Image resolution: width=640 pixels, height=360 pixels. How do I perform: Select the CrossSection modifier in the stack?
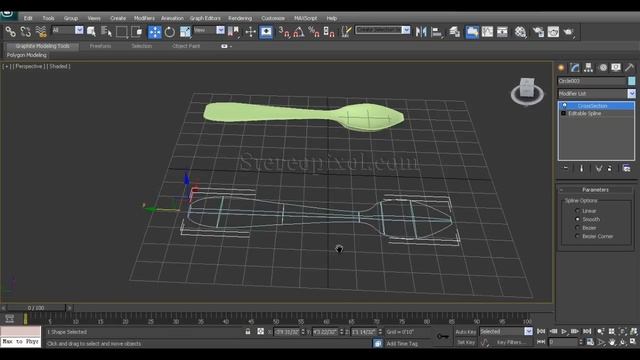click(x=596, y=106)
